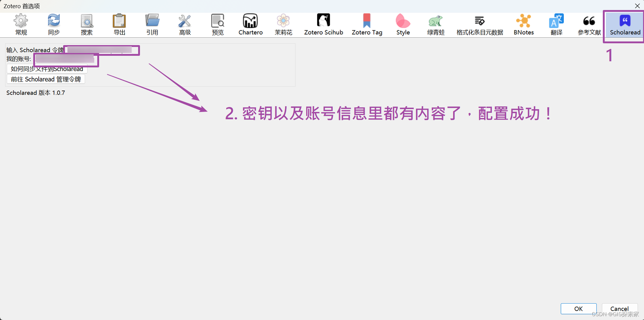Image resolution: width=644 pixels, height=320 pixels.
Task: Select the Scholaread preferences tab
Action: [625, 25]
